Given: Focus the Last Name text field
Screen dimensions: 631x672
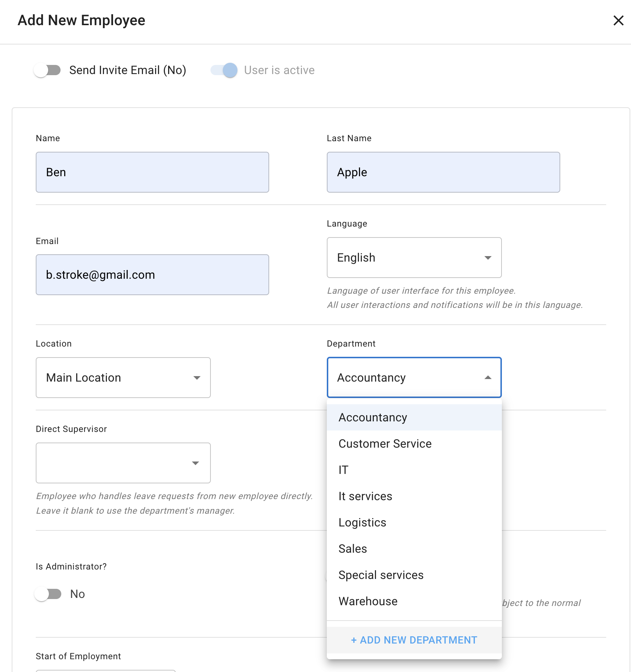Looking at the screenshot, I should [x=443, y=172].
